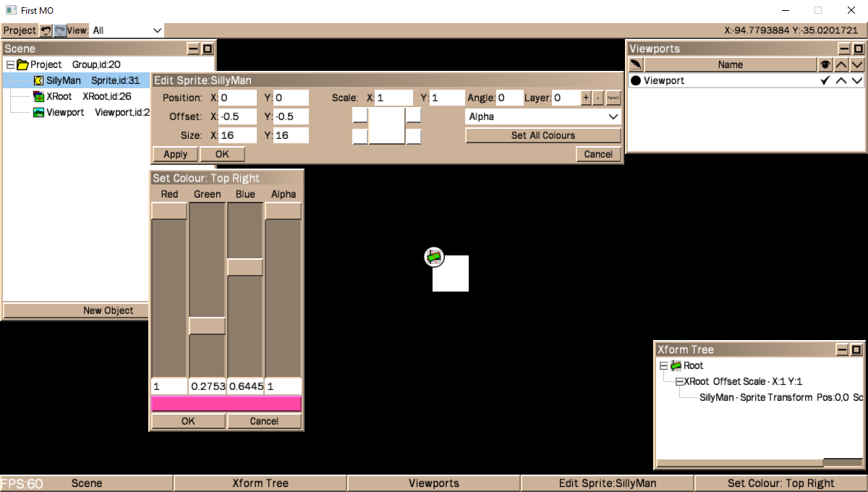Click the Viewport picture icon in Scene tree
Screen dimensions: 868x492
tap(39, 112)
